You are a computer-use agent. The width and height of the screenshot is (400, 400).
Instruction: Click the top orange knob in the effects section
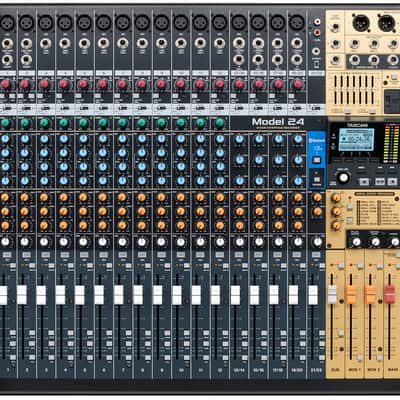tap(336, 198)
